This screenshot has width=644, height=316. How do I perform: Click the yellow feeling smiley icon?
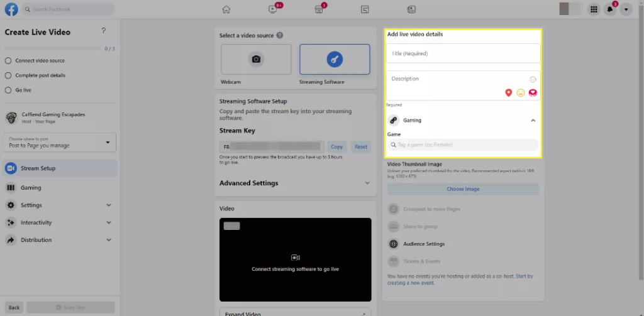[521, 93]
